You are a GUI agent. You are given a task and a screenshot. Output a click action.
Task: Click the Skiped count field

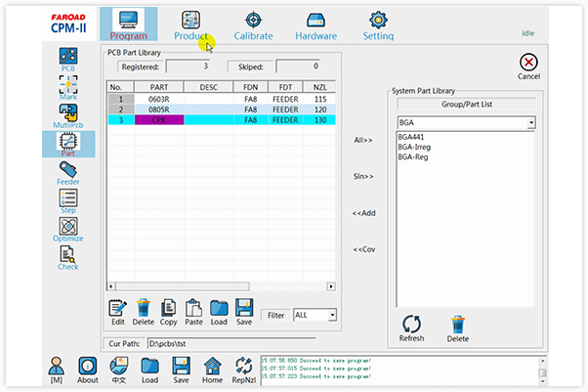[298, 66]
